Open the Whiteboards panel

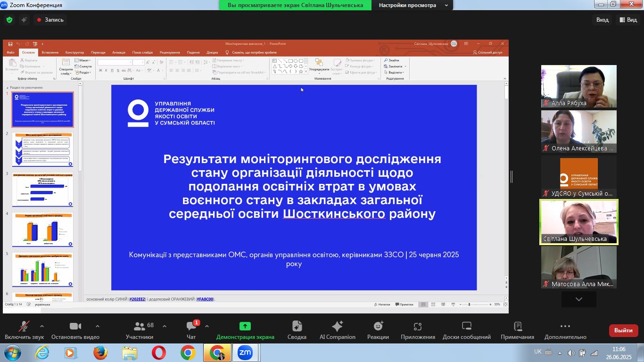(466, 329)
